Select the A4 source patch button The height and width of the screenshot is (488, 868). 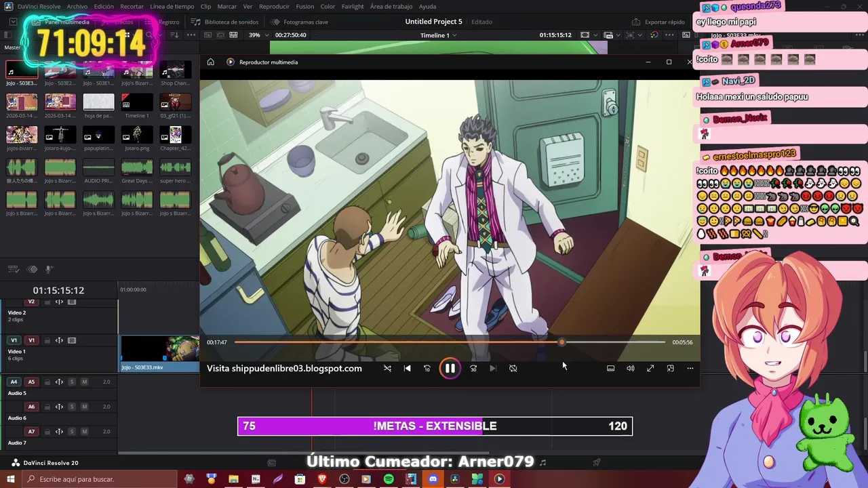click(14, 382)
